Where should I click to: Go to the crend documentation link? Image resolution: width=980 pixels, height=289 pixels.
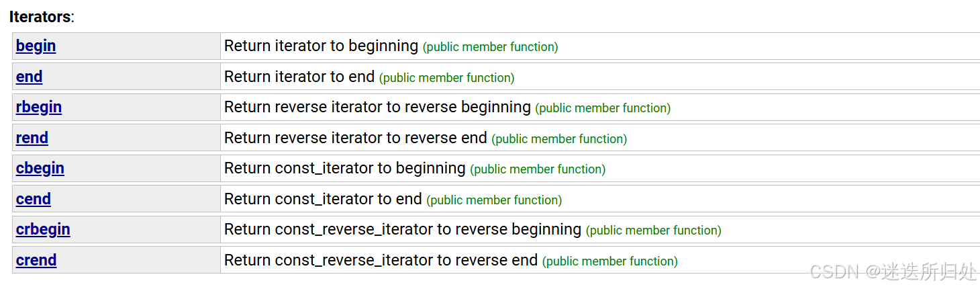pos(36,260)
